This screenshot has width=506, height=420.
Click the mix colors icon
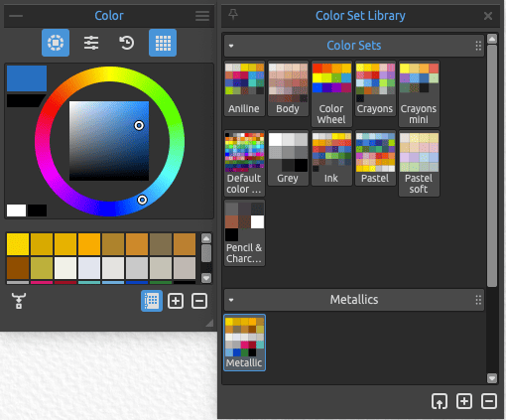click(x=19, y=301)
